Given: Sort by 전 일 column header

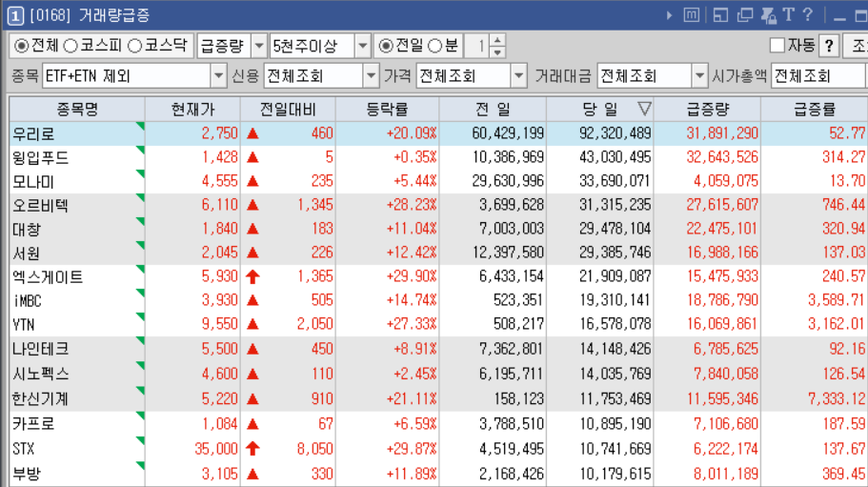Looking at the screenshot, I should point(493,109).
